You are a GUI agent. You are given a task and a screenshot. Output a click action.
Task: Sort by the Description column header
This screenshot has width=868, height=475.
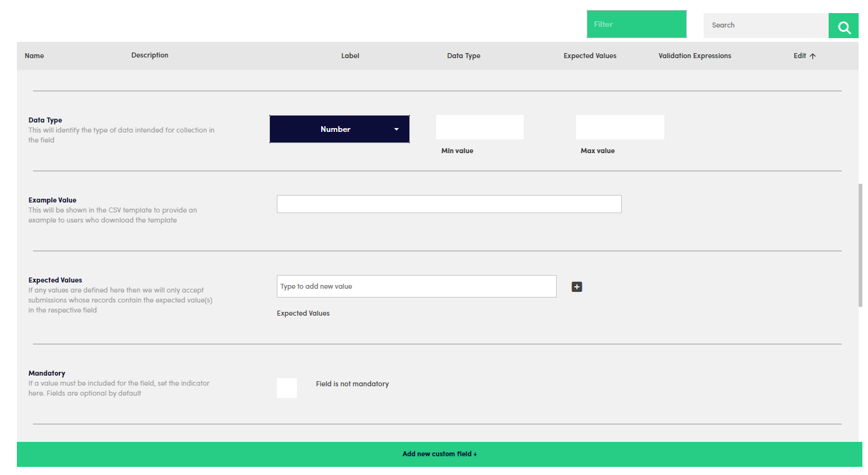pyautogui.click(x=149, y=56)
